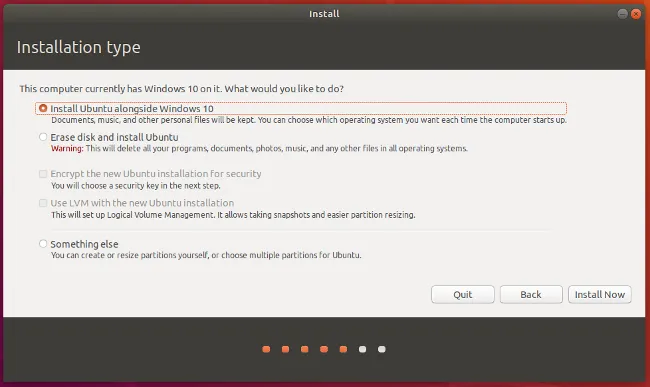Click the Installation type heading
This screenshot has height=387, width=650.
point(78,47)
